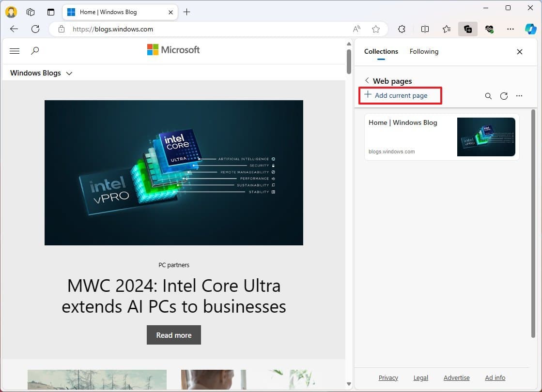
Task: Open the Favorites star list icon
Action: [x=447, y=29]
